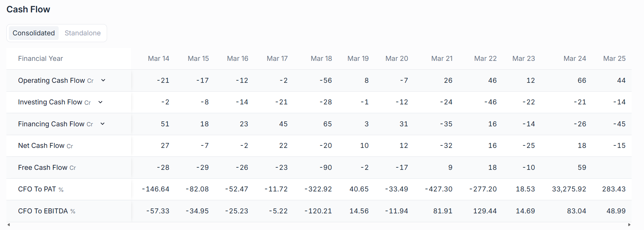Click the right scroll arrow under the table

tap(629, 225)
